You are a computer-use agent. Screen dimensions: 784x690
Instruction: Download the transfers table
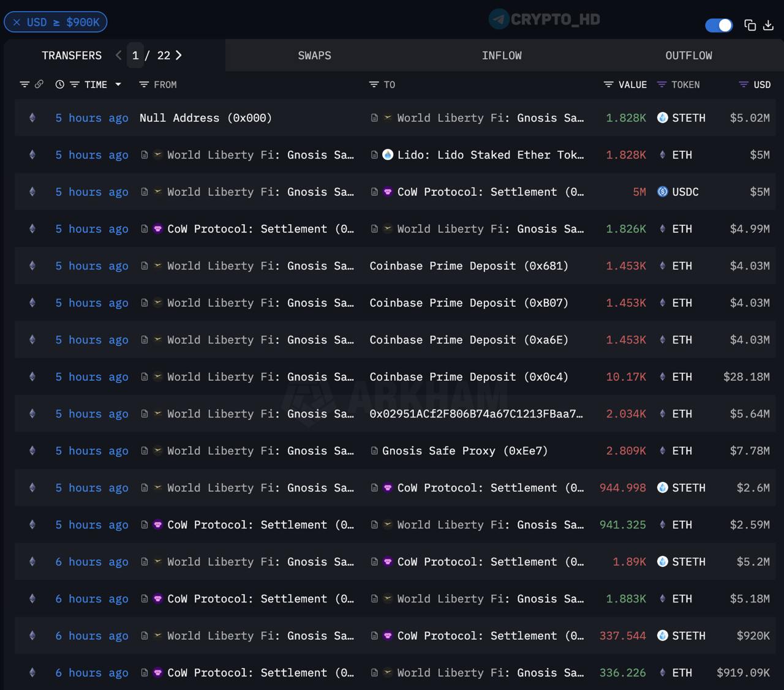coord(768,25)
